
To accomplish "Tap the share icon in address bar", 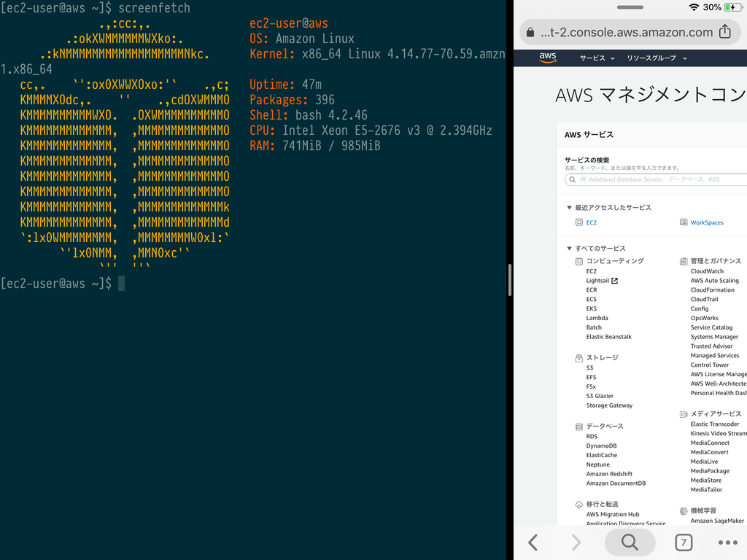I will (724, 31).
